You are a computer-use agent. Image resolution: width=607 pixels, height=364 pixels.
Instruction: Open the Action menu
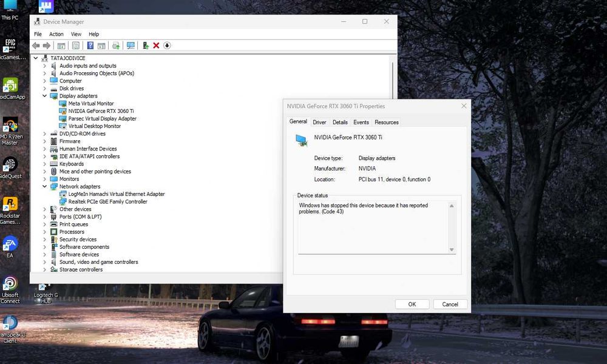point(56,34)
